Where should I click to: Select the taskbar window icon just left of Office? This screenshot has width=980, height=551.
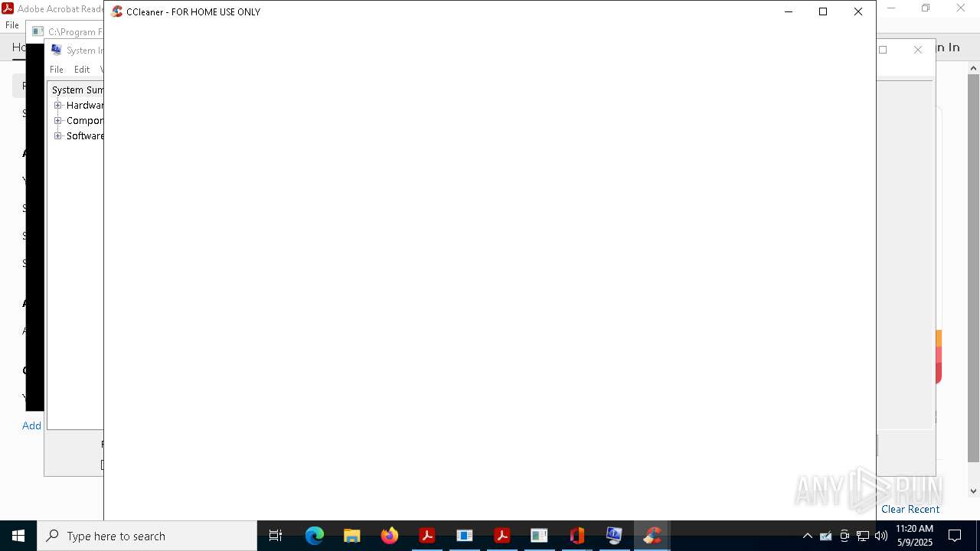point(540,536)
